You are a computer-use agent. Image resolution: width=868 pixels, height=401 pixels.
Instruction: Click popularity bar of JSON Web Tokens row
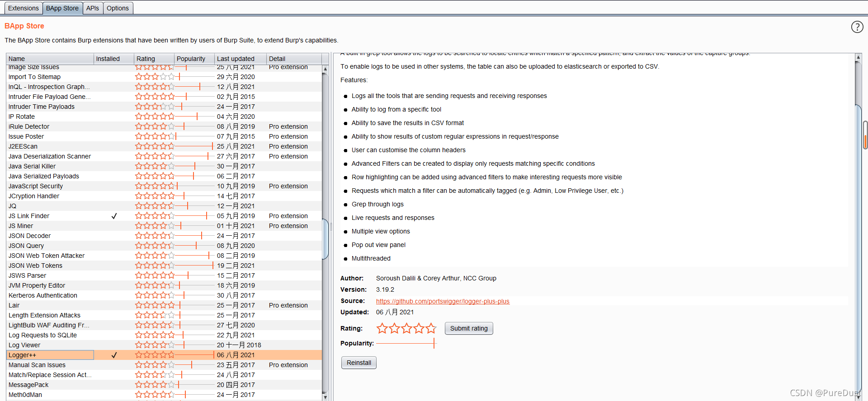194,266
